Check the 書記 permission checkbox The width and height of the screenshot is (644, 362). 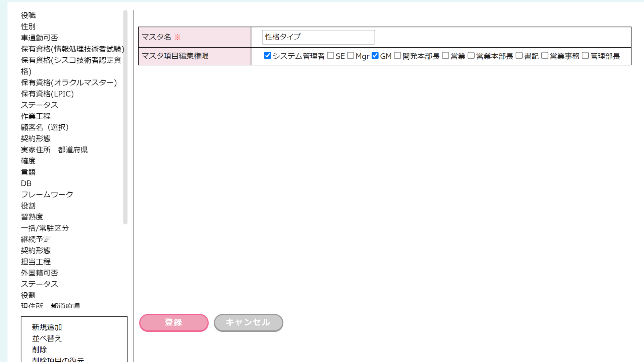(x=519, y=56)
